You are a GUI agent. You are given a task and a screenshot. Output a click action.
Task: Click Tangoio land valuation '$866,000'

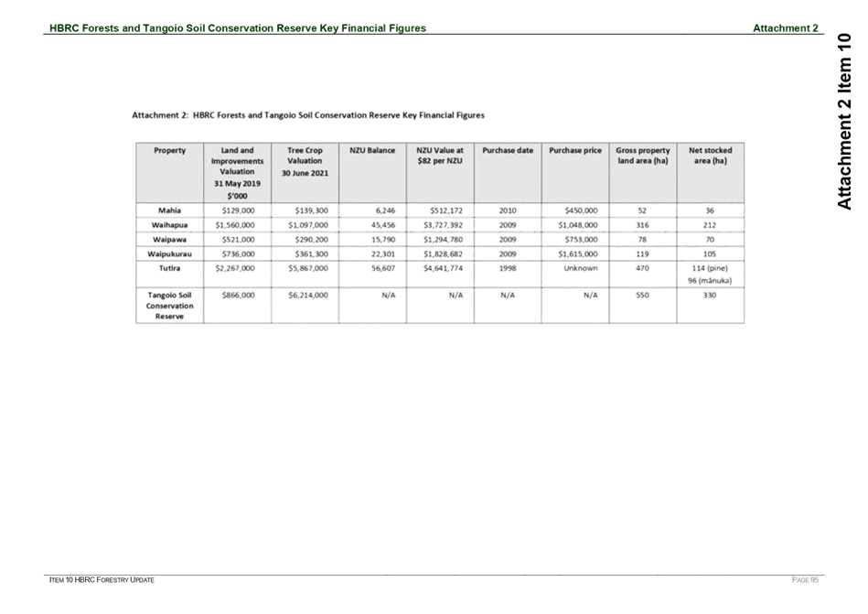point(238,295)
